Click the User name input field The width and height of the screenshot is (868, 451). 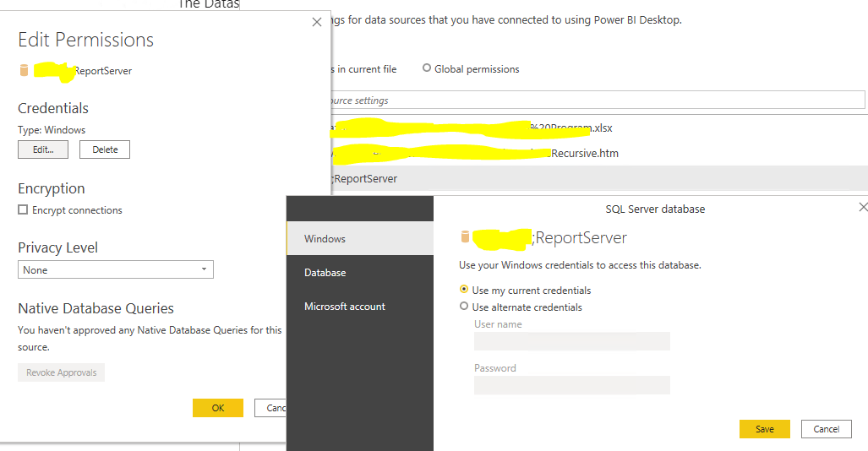572,341
